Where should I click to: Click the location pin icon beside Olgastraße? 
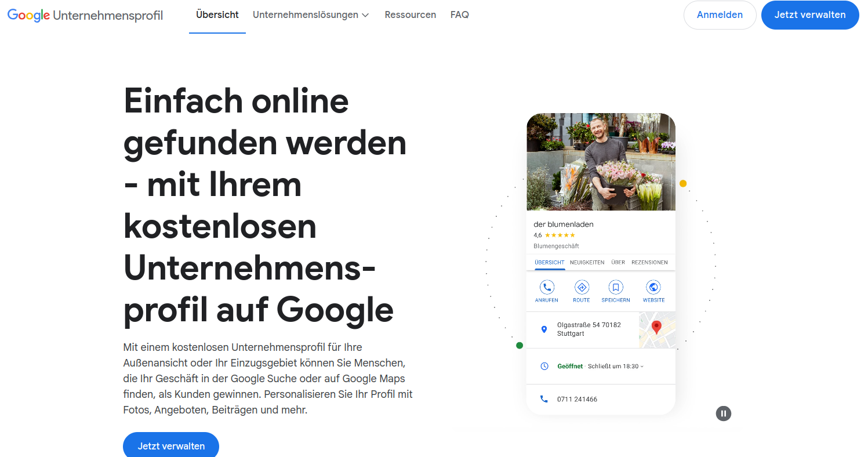coord(544,329)
